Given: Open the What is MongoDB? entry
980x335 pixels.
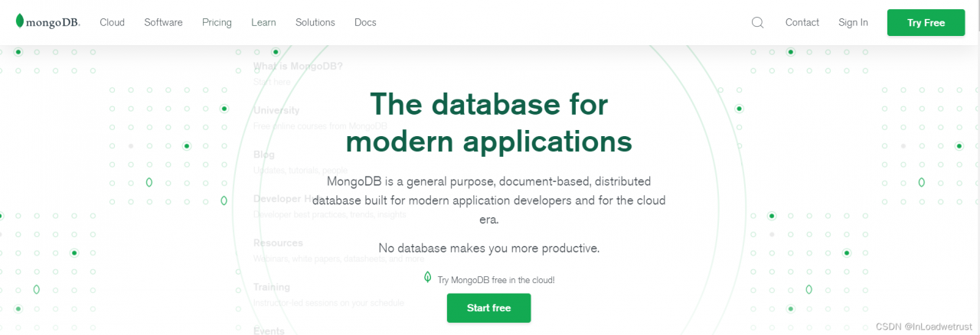Looking at the screenshot, I should pos(298,66).
